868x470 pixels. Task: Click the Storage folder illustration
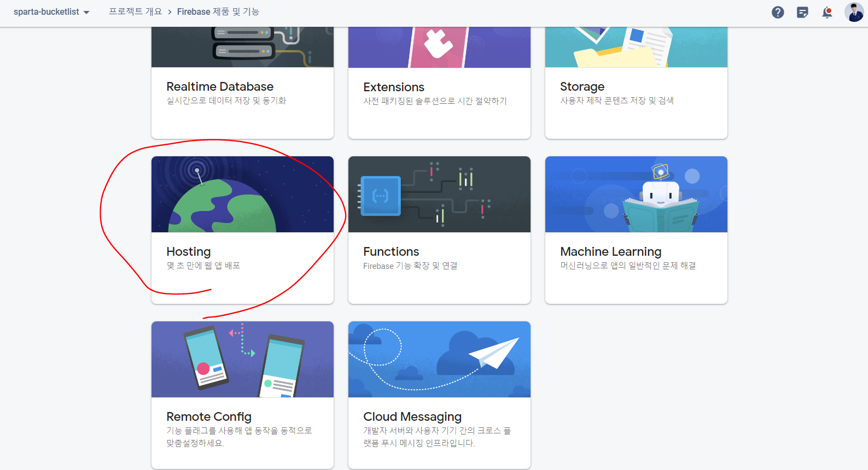pyautogui.click(x=636, y=48)
